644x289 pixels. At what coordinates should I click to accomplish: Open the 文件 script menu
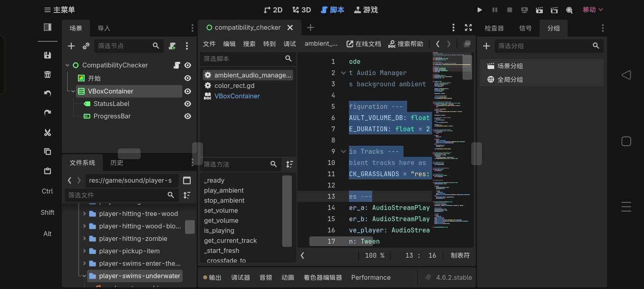(209, 44)
